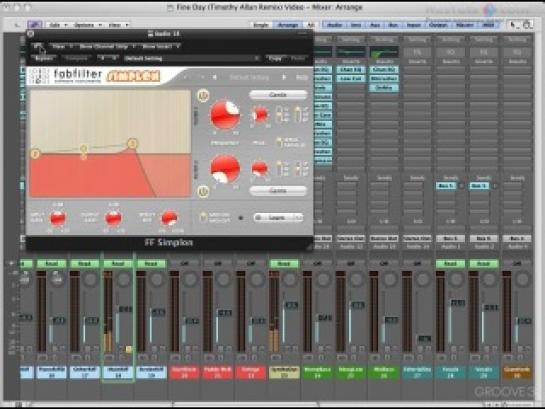545x409 pixels.
Task: Click the red track 20 name label
Action: pos(185,372)
